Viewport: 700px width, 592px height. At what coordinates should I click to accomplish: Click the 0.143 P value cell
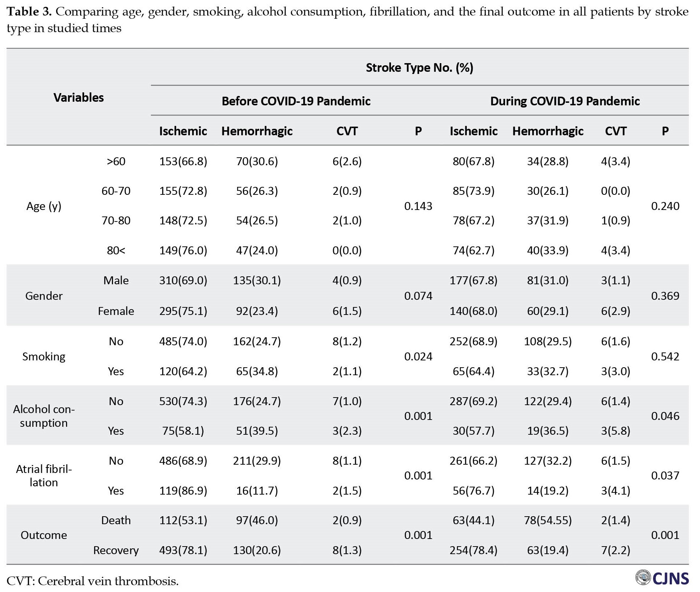tap(418, 206)
